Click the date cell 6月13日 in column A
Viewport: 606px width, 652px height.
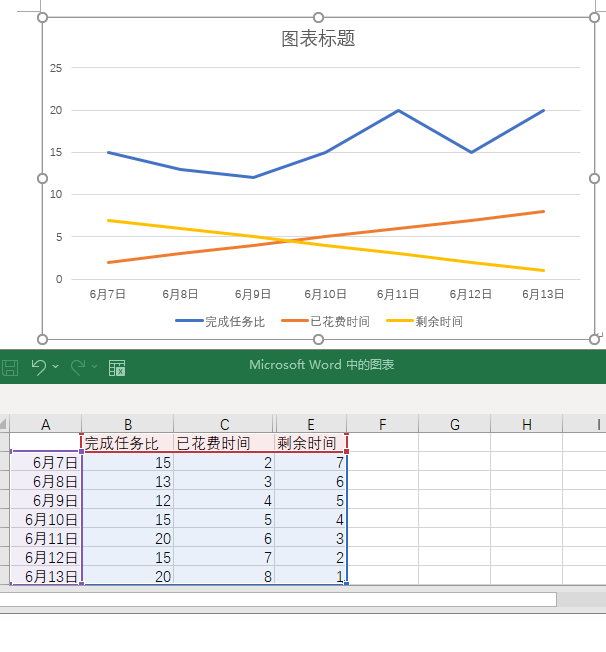pyautogui.click(x=46, y=576)
